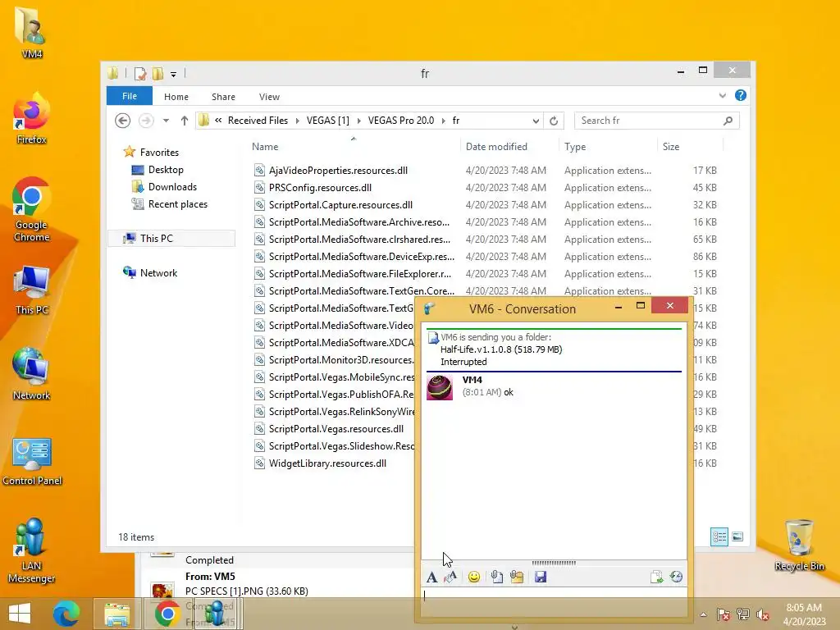840x630 pixels.
Task: Select PRSConfig.resources.dll file
Action: point(320,188)
